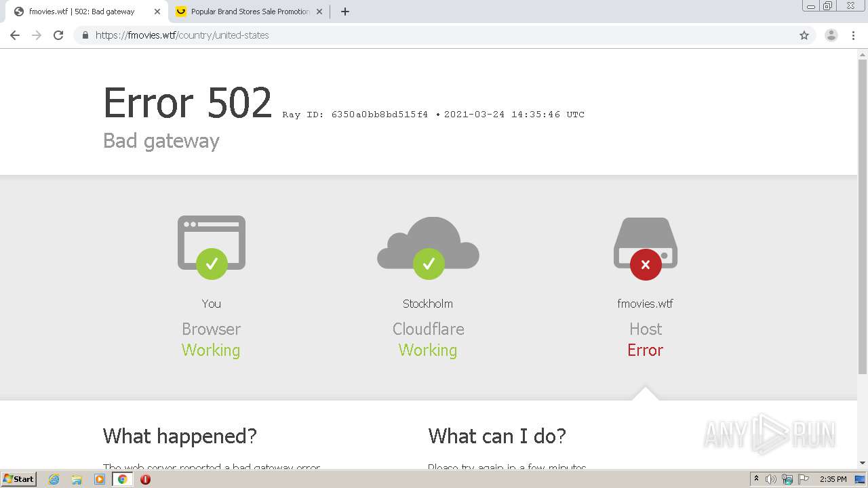This screenshot has width=868, height=488.
Task: Close the fmovies.wtf 502 tab
Action: click(157, 12)
